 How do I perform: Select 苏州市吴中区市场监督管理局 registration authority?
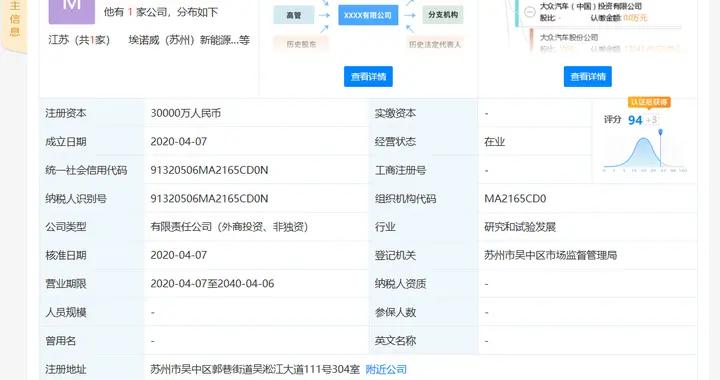pos(551,255)
